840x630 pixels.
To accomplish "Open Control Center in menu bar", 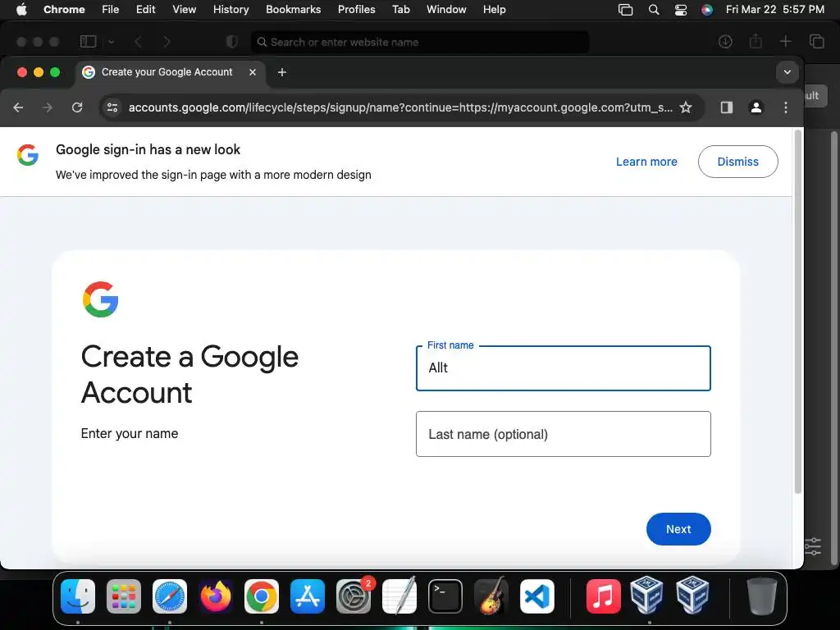I will (680, 10).
